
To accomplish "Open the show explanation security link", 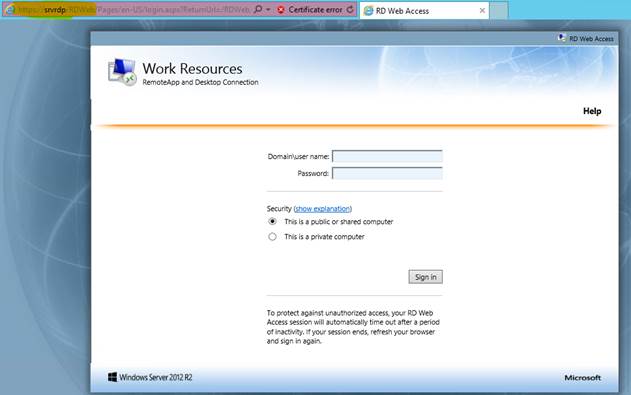I will pos(323,209).
